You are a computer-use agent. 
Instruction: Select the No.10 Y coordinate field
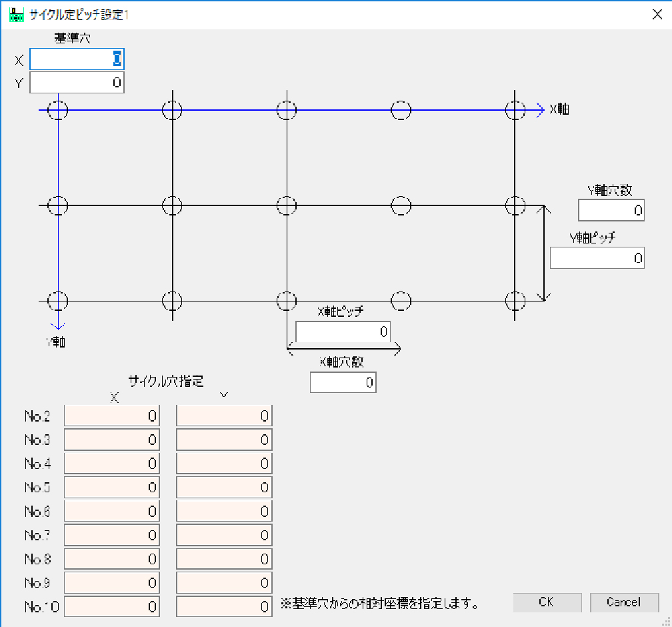(224, 606)
